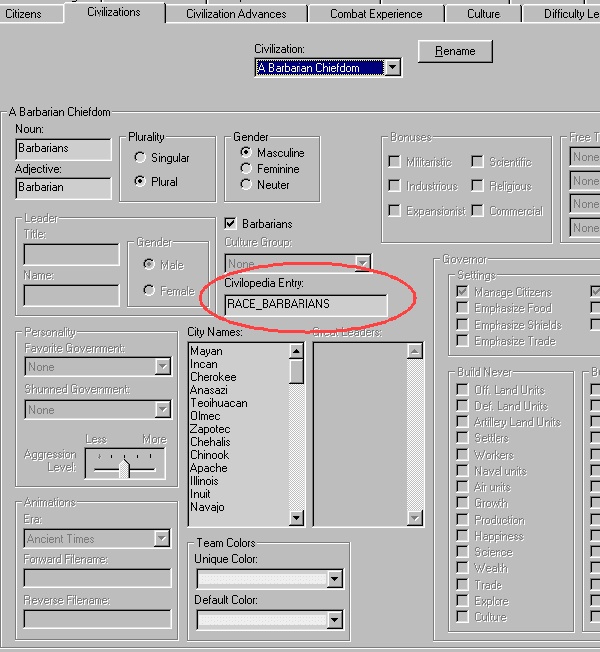Click the Civilopedia Entry text field
The height and width of the screenshot is (652, 600).
tap(305, 304)
